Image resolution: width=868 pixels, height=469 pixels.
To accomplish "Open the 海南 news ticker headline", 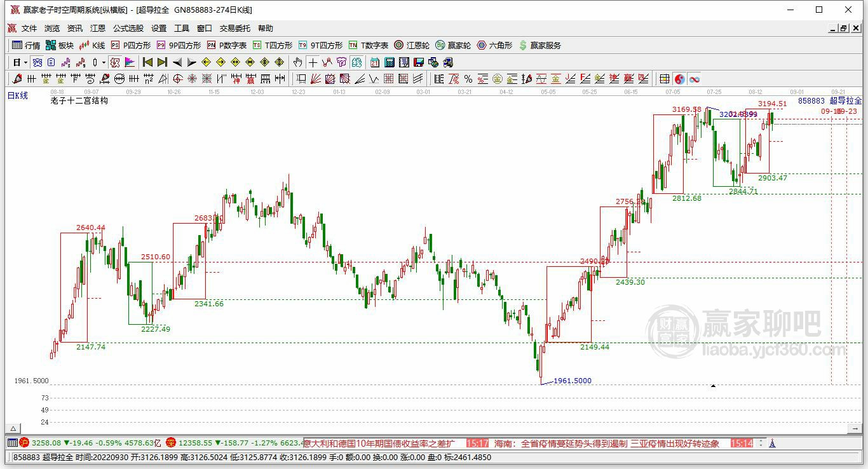I will [606, 443].
